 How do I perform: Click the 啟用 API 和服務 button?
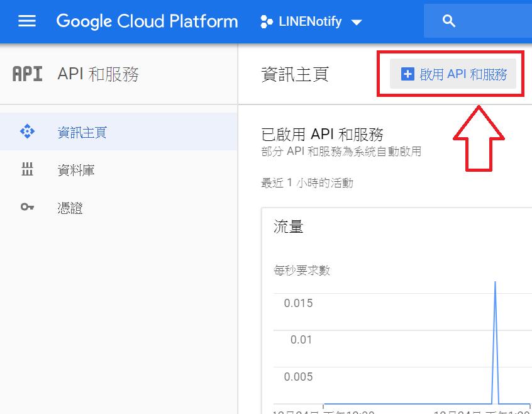(x=453, y=74)
